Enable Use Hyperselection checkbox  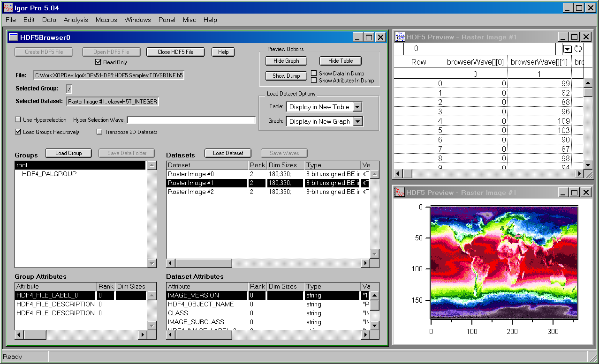click(18, 119)
